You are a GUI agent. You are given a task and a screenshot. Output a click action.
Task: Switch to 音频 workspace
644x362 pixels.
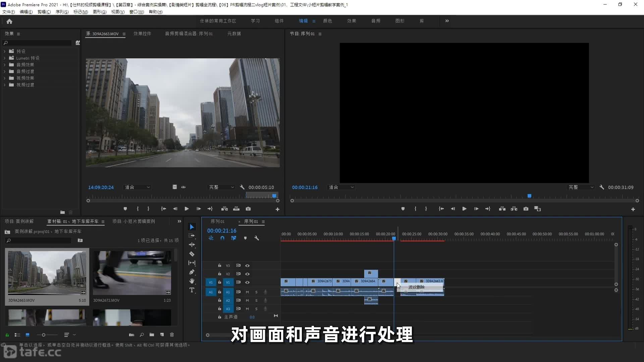tap(376, 21)
